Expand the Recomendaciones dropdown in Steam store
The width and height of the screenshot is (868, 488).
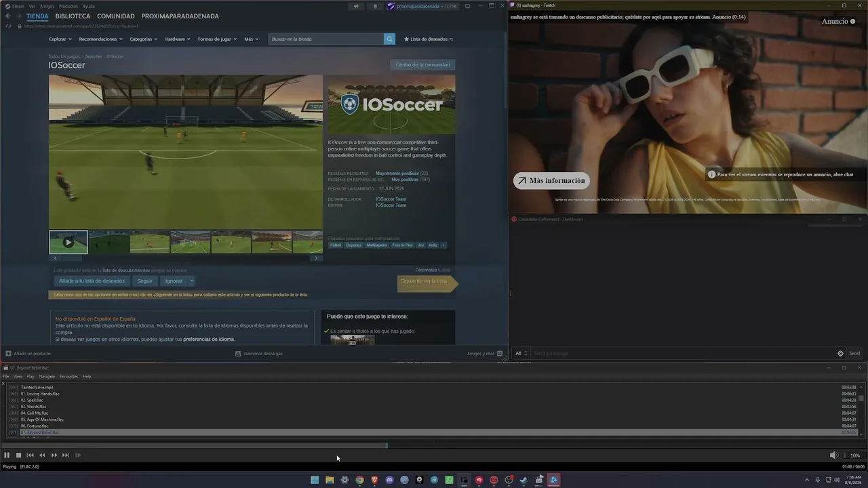click(x=101, y=39)
